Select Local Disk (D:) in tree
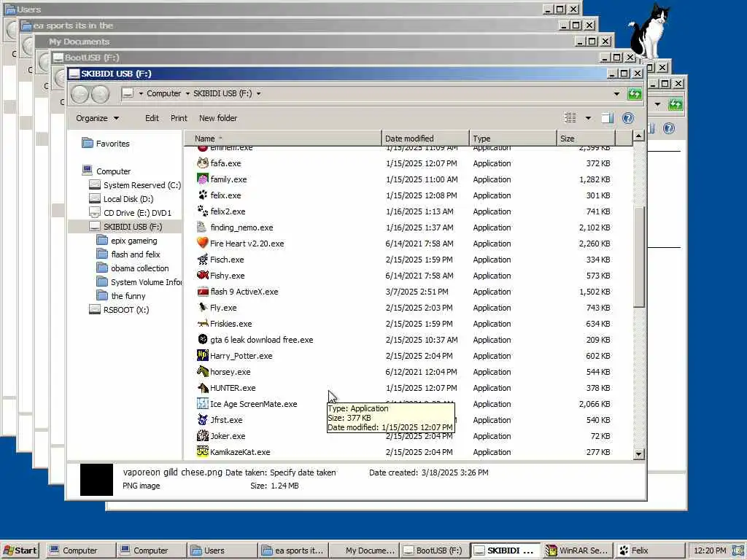Screen dimensions: 747x560 click(122, 199)
